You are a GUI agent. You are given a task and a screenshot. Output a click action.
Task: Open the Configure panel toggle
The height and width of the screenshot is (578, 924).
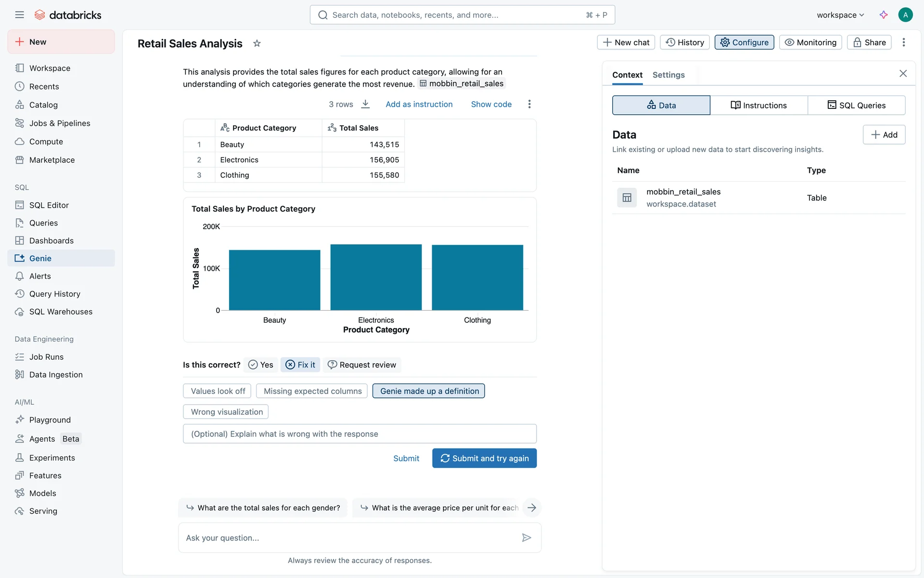pyautogui.click(x=744, y=42)
